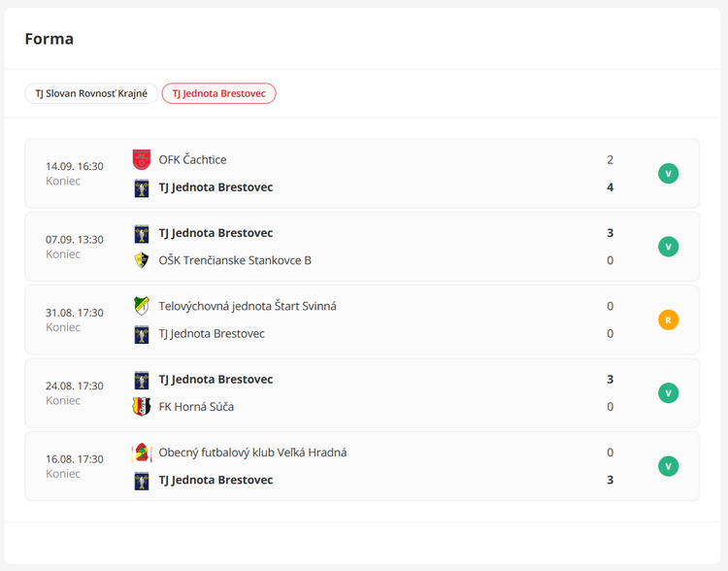
Task: Click the green V badge for 24.08 match
Action: click(668, 393)
